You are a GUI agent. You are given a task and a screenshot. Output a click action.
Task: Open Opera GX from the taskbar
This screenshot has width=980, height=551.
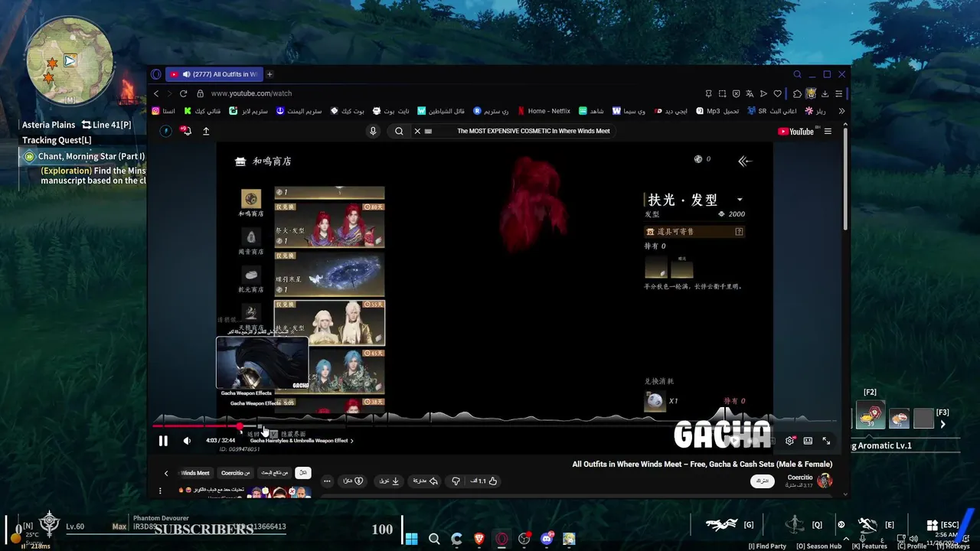click(x=501, y=539)
